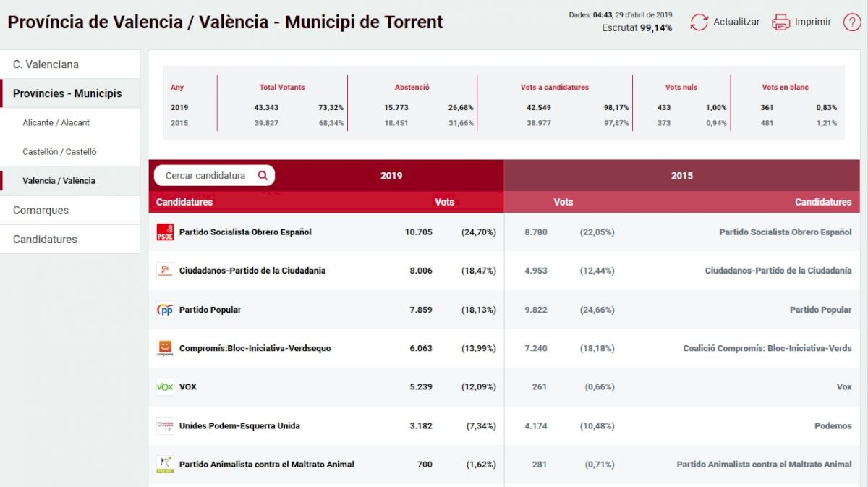Click the printer icon
Screen dimensions: 868x487
780,22
